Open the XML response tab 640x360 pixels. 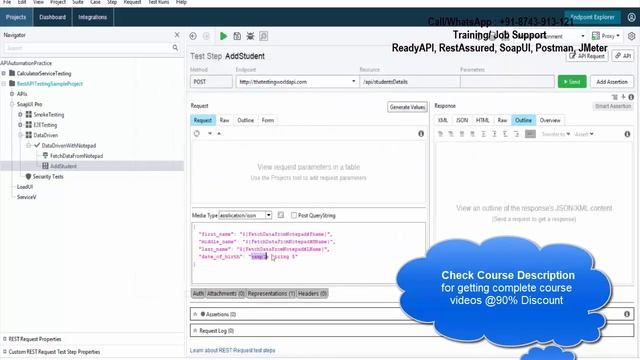443,120
